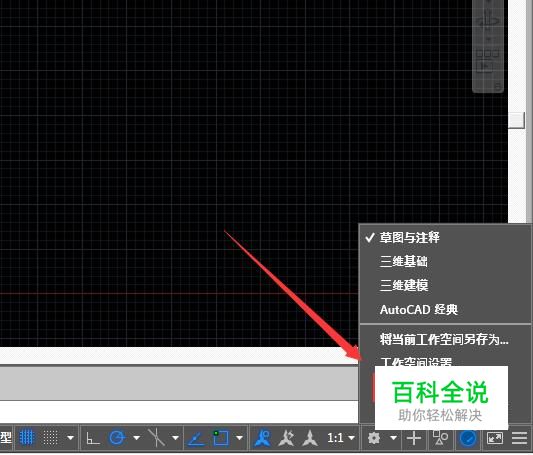Toggle auto-add annotation scales icon

pos(286,438)
